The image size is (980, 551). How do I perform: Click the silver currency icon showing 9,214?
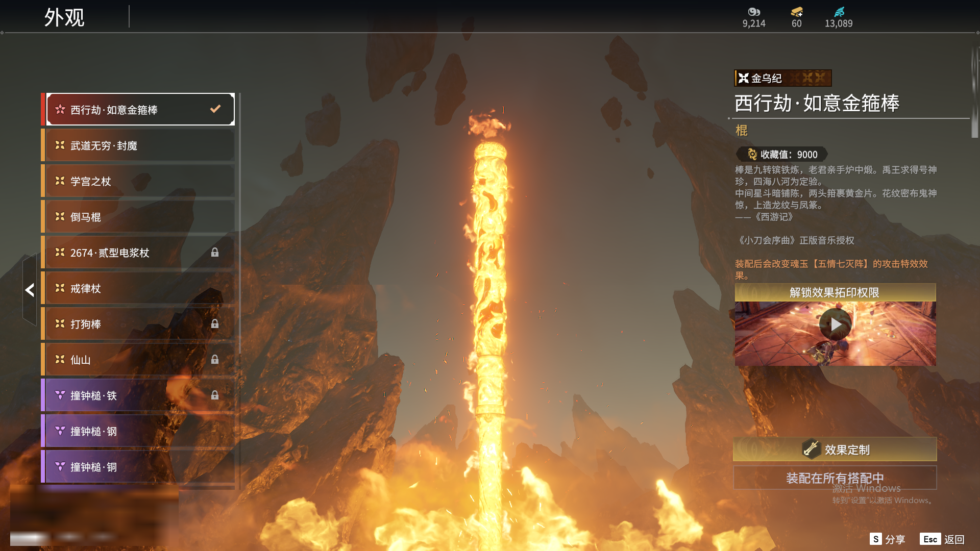coord(754,12)
